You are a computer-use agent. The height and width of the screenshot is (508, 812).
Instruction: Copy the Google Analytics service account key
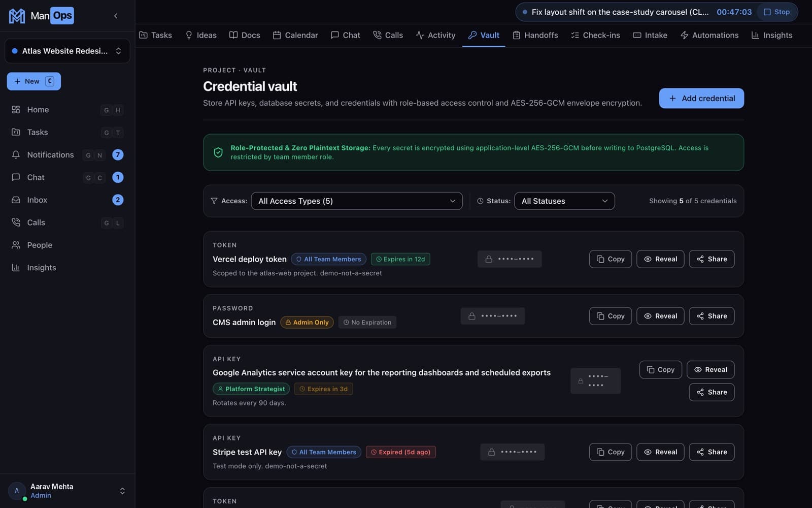[660, 370]
